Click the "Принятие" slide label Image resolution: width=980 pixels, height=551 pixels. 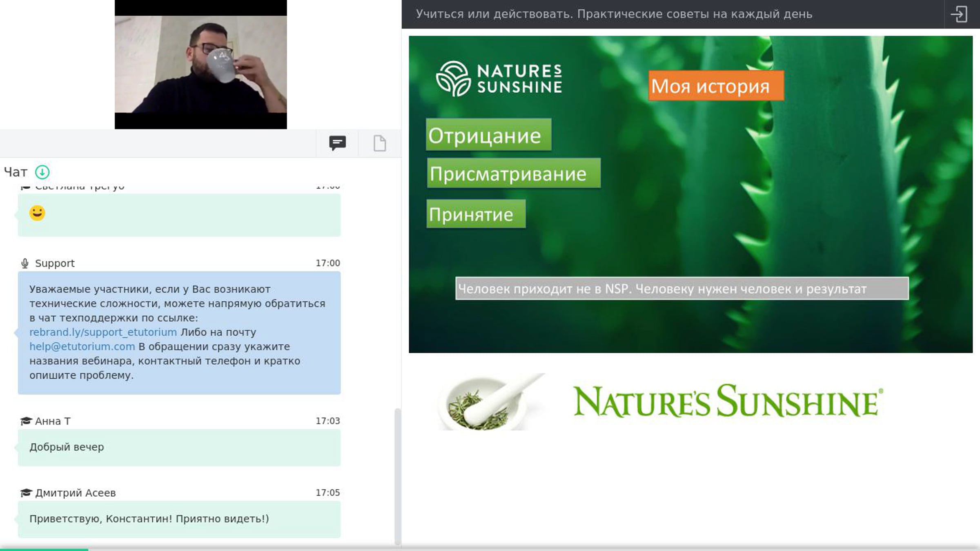click(x=476, y=214)
